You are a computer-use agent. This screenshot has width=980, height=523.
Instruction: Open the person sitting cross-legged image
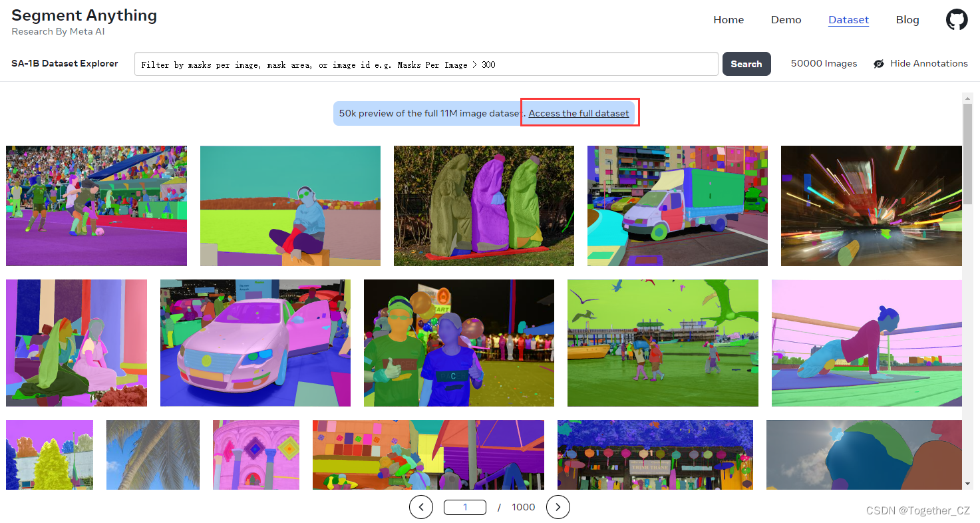click(x=290, y=206)
